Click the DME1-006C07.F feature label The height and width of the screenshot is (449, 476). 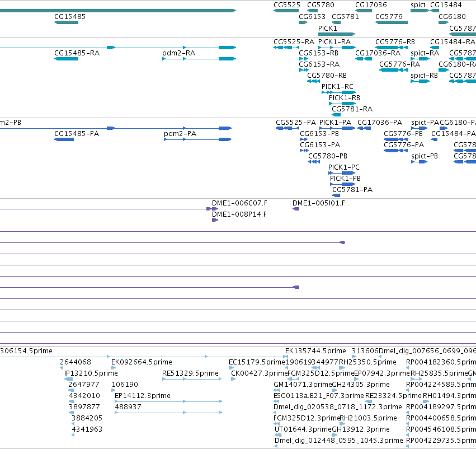click(x=239, y=203)
